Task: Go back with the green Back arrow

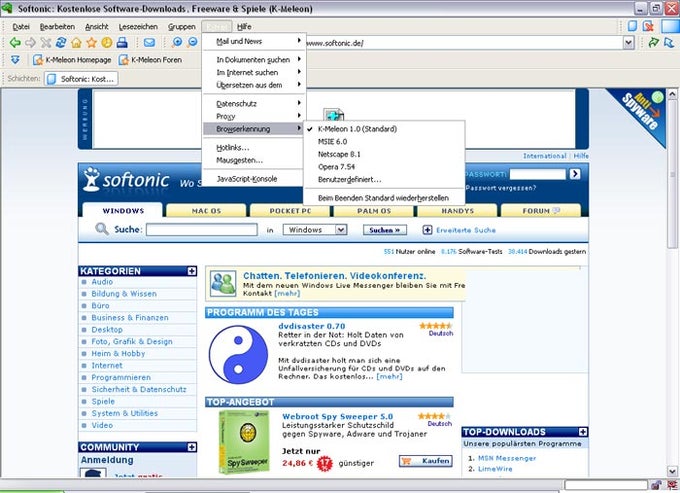Action: pyautogui.click(x=15, y=42)
